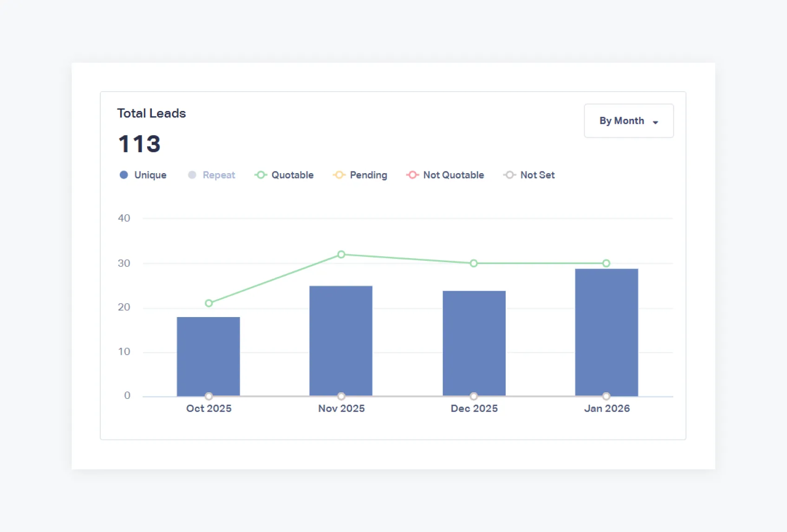Click the Not Set point at Dec 2025

coord(474,396)
